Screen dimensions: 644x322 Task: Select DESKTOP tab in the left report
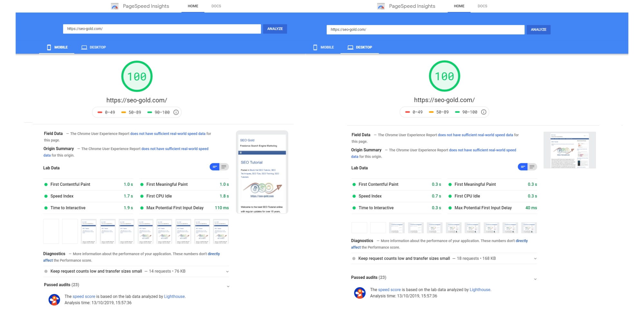coord(93,47)
